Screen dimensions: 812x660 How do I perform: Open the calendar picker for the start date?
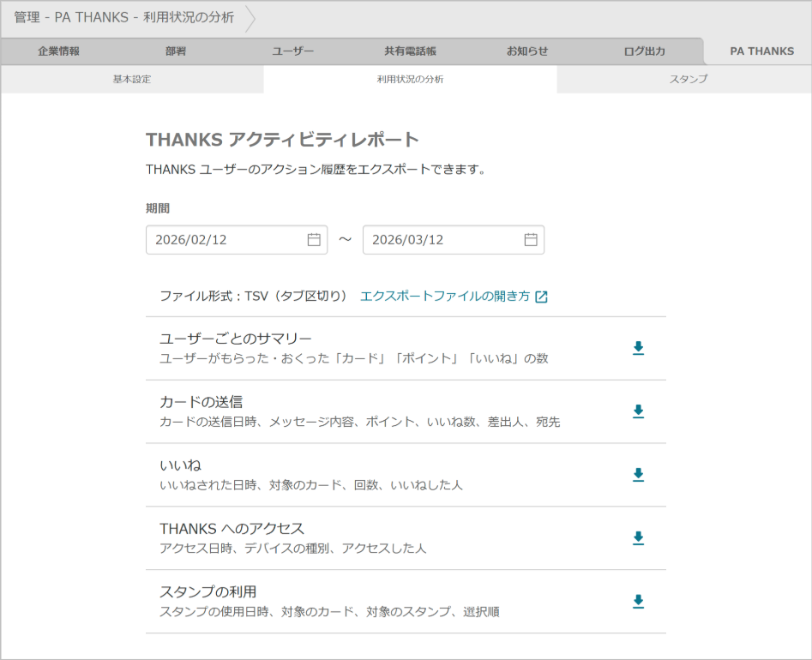pos(315,239)
